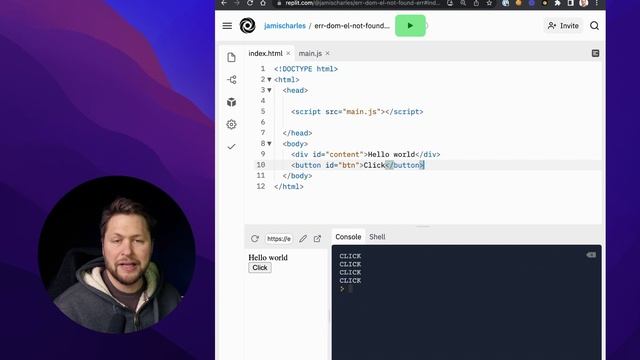
Task: Click Hello world text in preview
Action: pos(268,258)
